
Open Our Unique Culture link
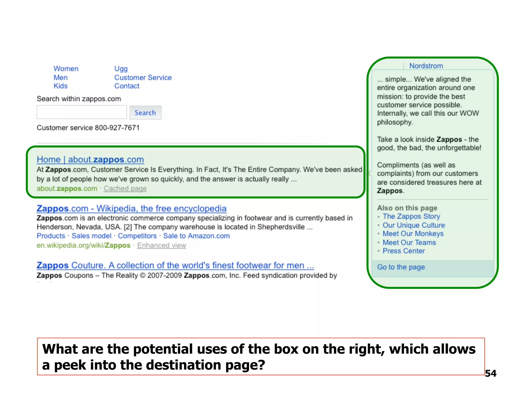[x=414, y=225]
